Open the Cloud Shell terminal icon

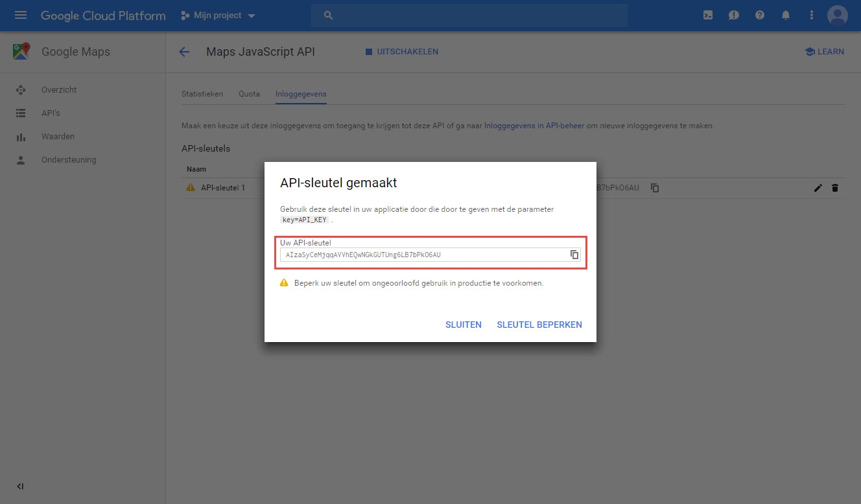[707, 14]
